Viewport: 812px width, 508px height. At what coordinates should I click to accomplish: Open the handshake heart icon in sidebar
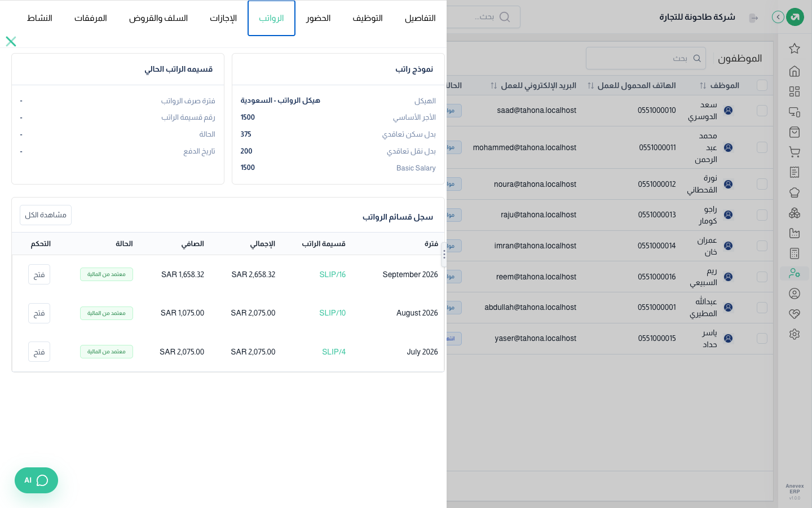click(x=795, y=314)
